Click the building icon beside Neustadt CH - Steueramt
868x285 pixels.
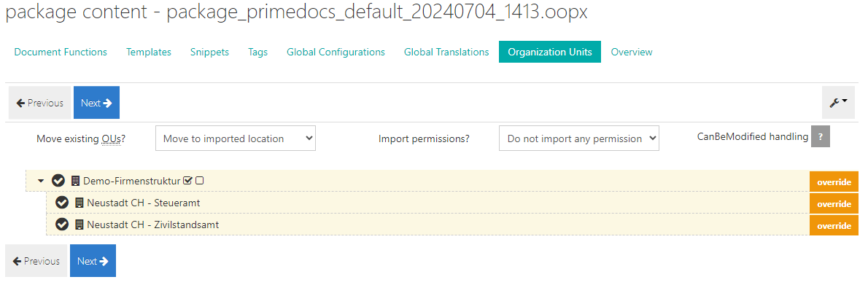pos(80,203)
